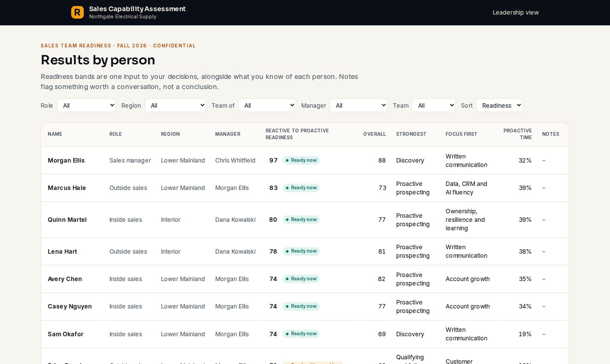Click the Reactive to Proactive Readiness header

click(x=297, y=134)
